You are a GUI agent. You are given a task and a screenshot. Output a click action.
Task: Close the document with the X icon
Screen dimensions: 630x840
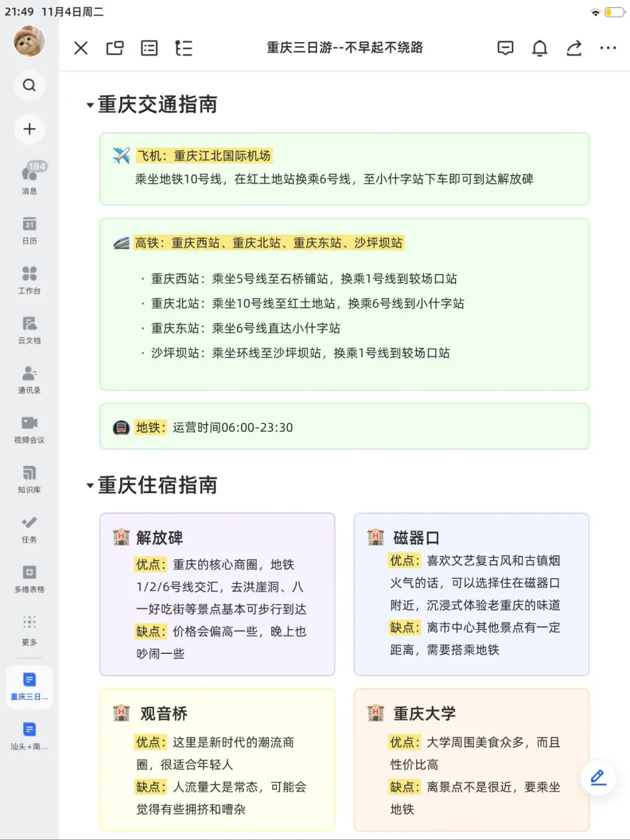[x=81, y=48]
